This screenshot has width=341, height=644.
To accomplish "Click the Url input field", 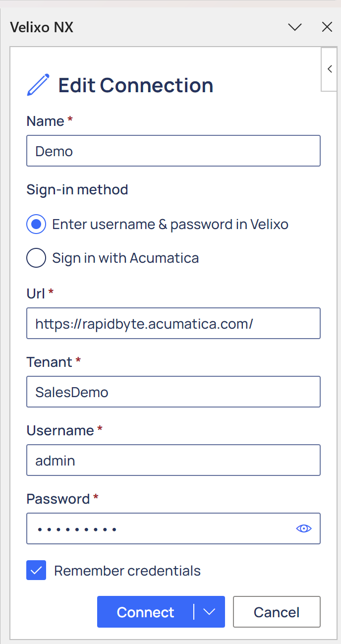I will (173, 323).
